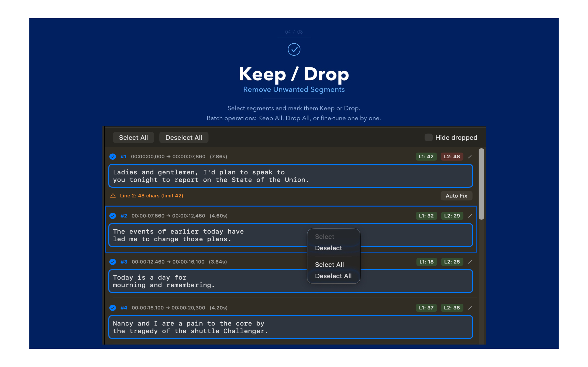
Task: Click the pencil edit icon for segment #2
Action: click(470, 216)
